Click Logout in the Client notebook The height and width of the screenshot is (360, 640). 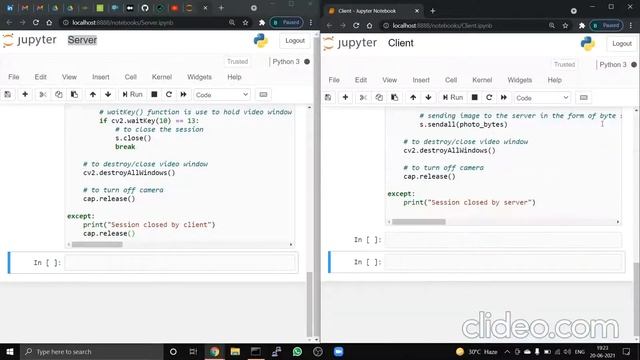[x=622, y=44]
